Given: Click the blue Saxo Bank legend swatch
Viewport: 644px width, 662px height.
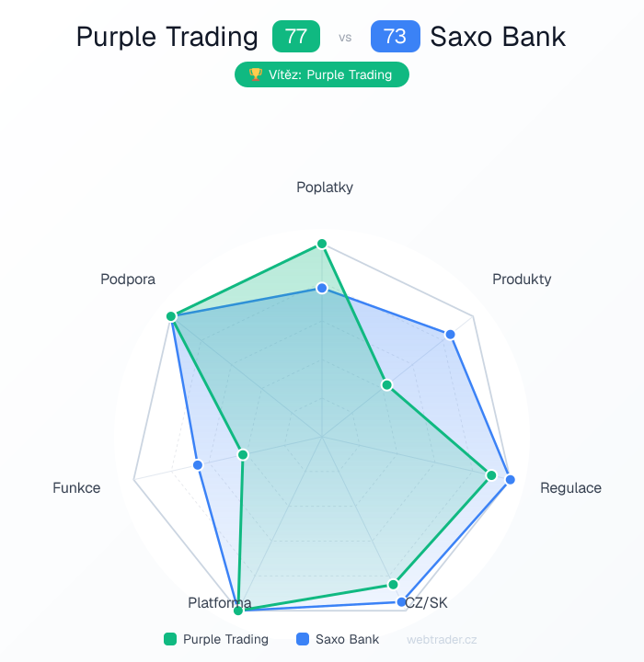Looking at the screenshot, I should tap(303, 639).
